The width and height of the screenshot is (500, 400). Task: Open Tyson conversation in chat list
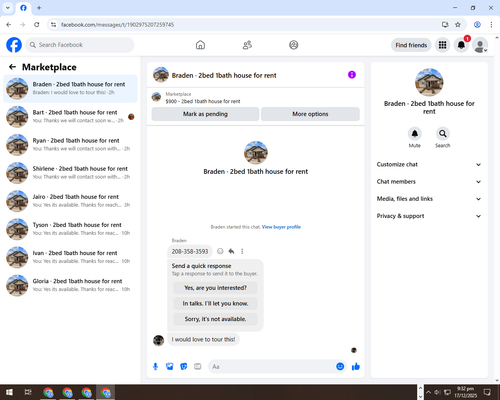(x=70, y=229)
